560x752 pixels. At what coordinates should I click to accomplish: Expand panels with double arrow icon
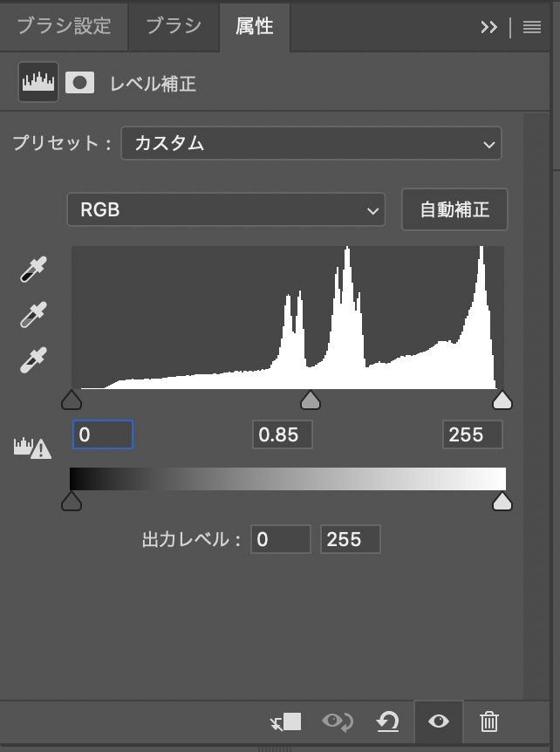coord(488,27)
